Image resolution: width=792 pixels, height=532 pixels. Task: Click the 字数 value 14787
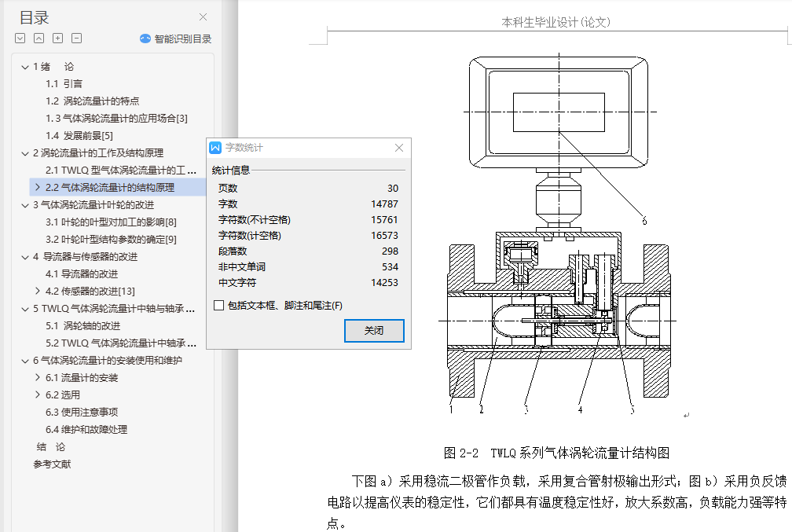click(384, 204)
